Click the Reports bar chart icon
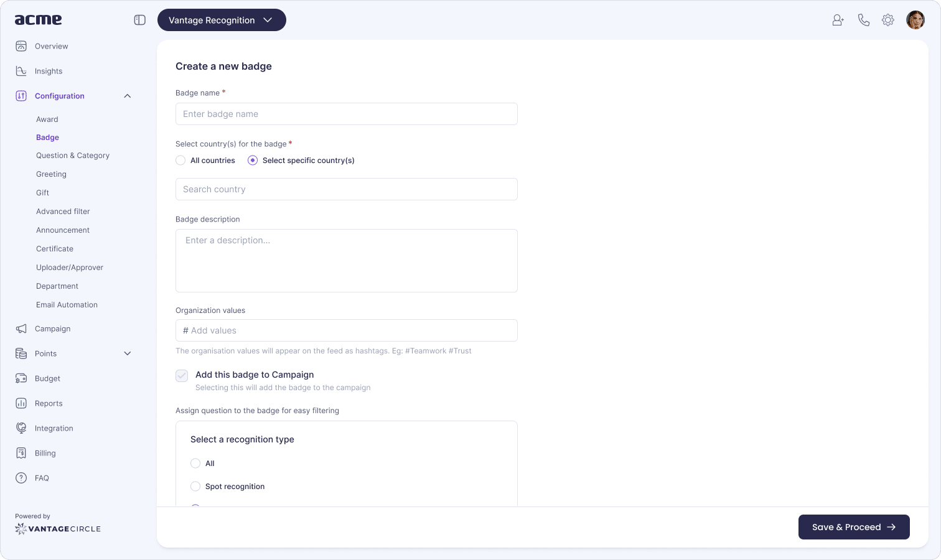The image size is (941, 560). [x=21, y=403]
